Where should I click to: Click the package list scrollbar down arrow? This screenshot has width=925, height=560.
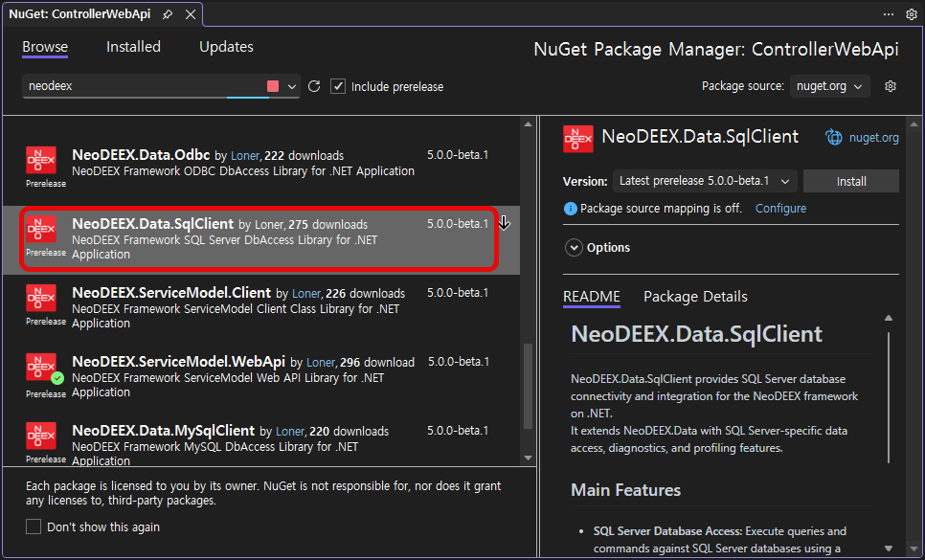528,458
